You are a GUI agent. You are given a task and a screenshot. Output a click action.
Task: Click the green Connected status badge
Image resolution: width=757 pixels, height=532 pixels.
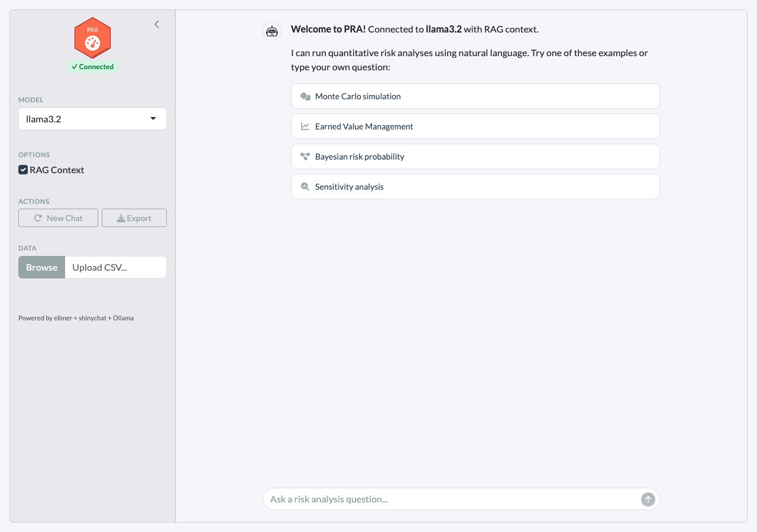92,67
